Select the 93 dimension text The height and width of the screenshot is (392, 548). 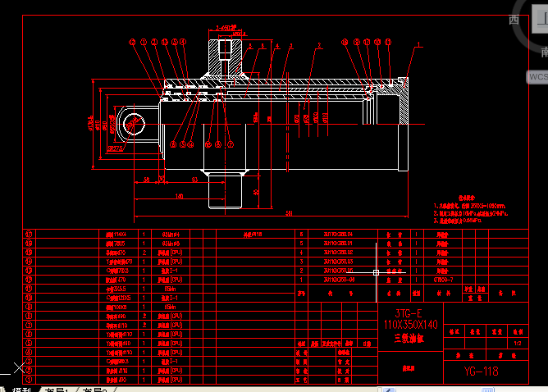click(x=194, y=180)
